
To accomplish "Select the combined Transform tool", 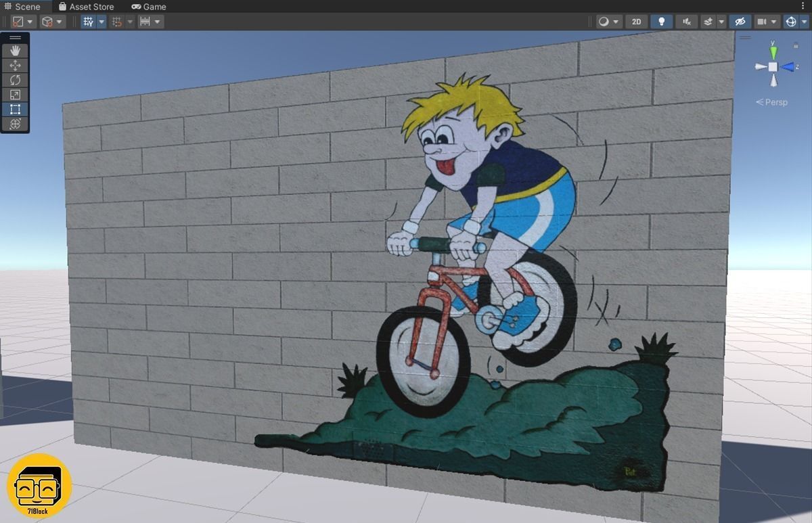I will tap(15, 124).
